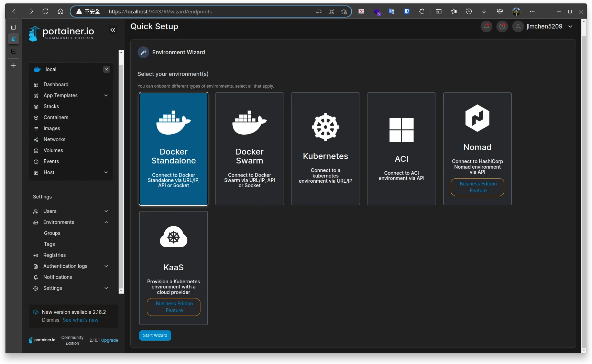Screen dimensions: 592x364
Task: Select the Kubernetes environment tile
Action: click(326, 149)
